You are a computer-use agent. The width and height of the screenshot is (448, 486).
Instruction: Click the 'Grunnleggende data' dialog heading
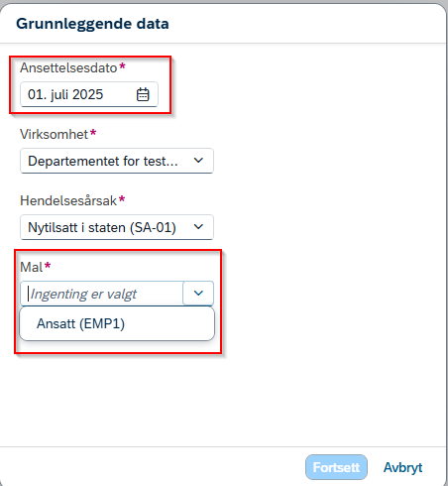(x=92, y=24)
